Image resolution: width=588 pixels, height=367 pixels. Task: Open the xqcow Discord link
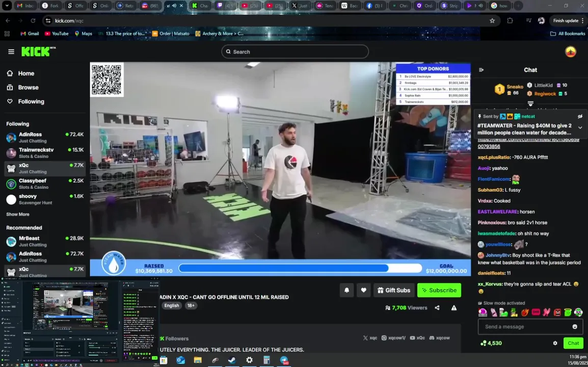click(x=440, y=338)
